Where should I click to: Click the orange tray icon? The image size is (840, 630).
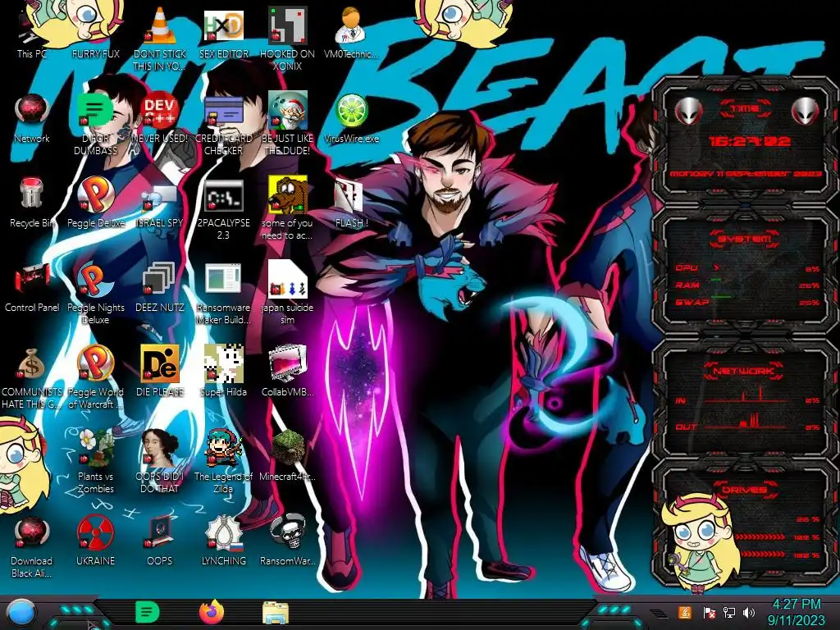[685, 612]
